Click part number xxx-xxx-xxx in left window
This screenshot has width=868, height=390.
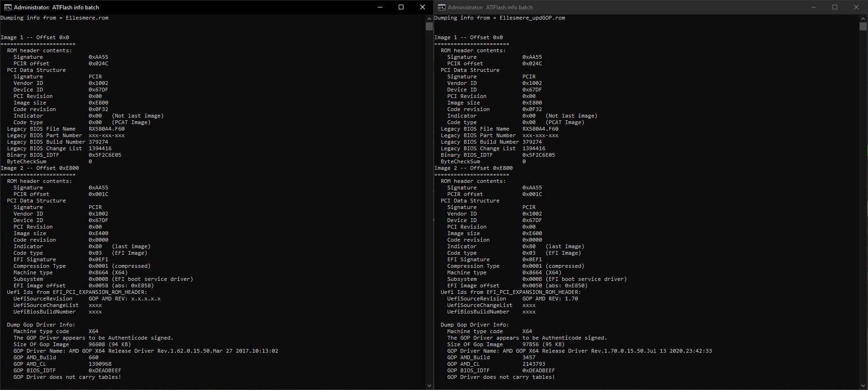(x=107, y=135)
